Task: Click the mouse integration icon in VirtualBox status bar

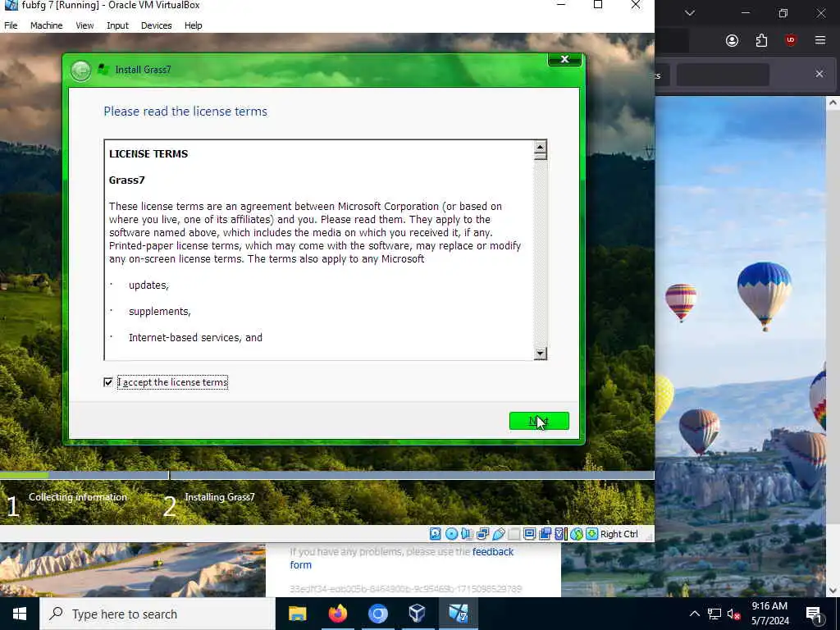Action: coord(577,533)
